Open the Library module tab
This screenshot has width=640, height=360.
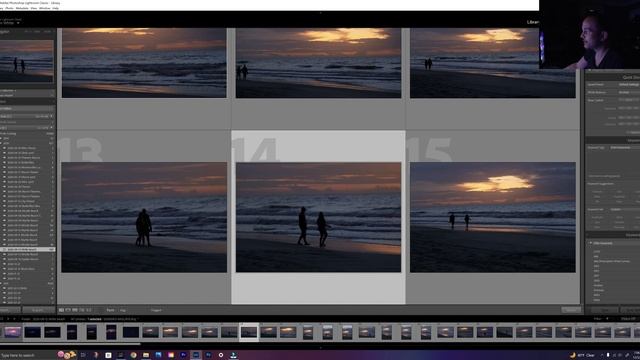(x=533, y=22)
